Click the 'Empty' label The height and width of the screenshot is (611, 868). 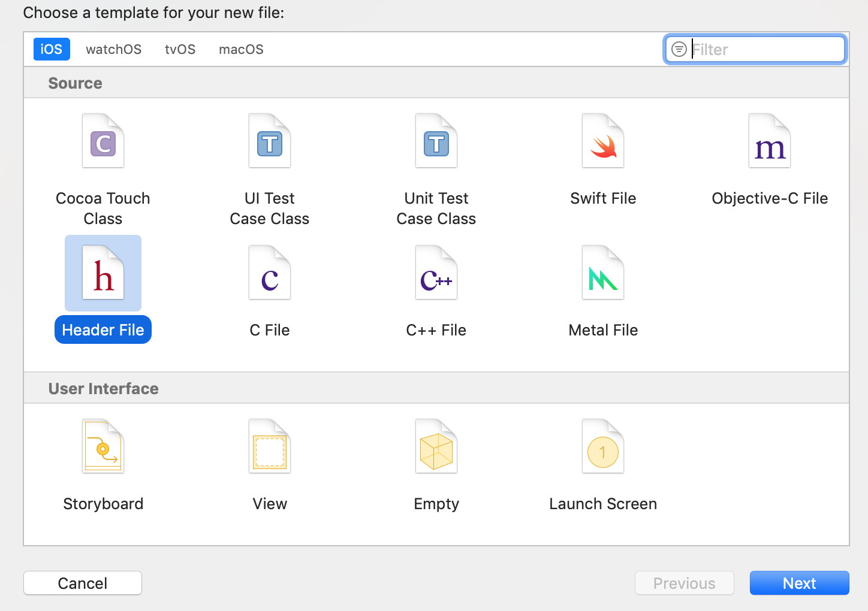click(436, 504)
